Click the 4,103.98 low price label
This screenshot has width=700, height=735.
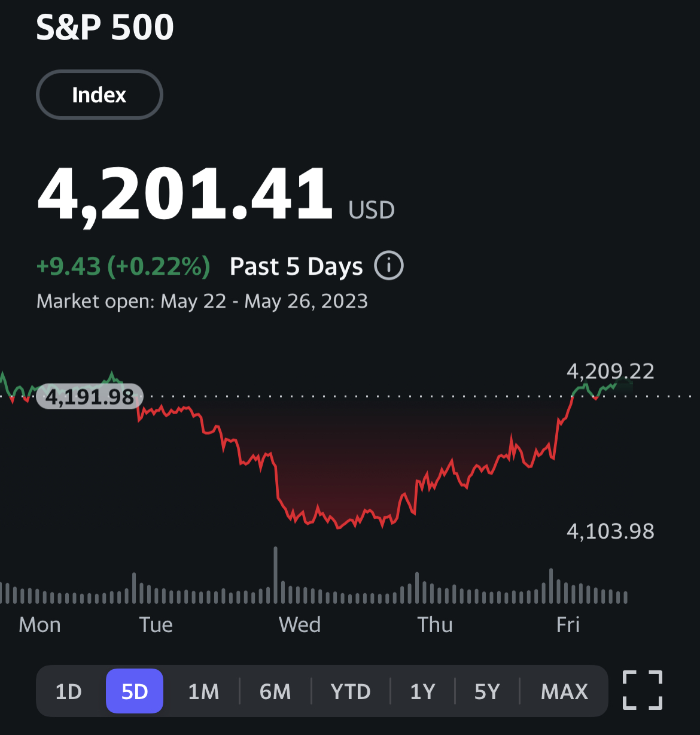tap(610, 531)
